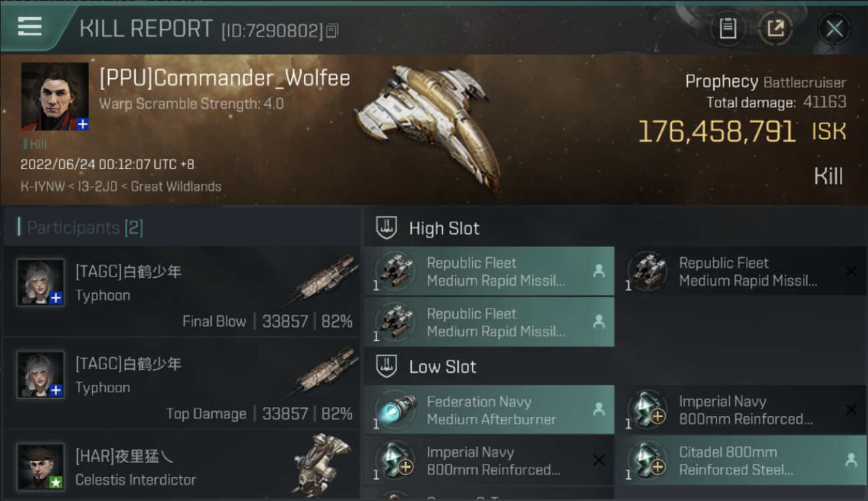Click the Great Wildlands location link
This screenshot has width=868, height=501.
176,186
